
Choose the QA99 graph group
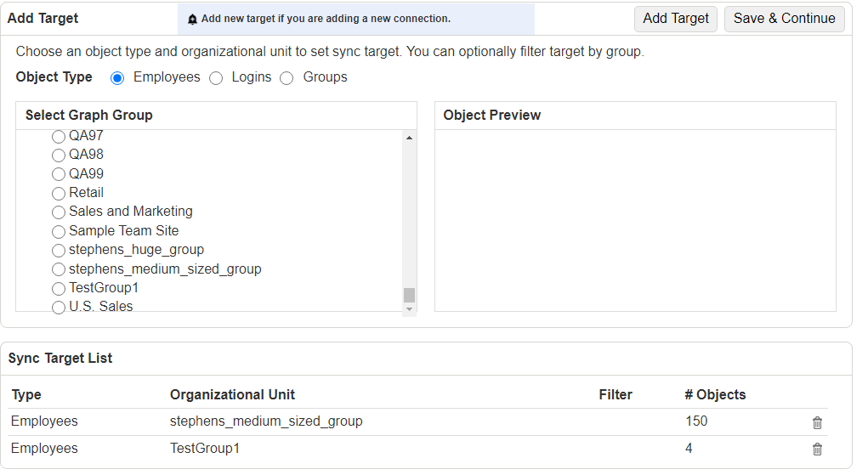[x=58, y=174]
